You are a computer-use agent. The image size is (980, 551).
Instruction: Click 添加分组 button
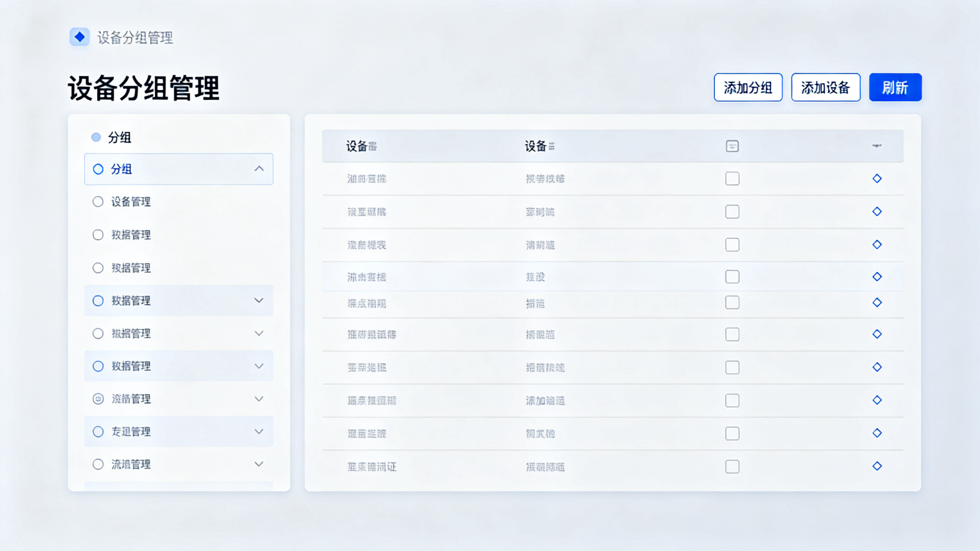click(x=748, y=87)
